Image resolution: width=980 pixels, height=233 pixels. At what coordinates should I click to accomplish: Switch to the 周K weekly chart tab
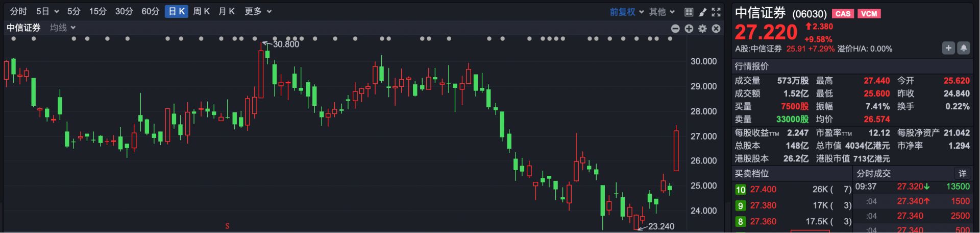201,11
